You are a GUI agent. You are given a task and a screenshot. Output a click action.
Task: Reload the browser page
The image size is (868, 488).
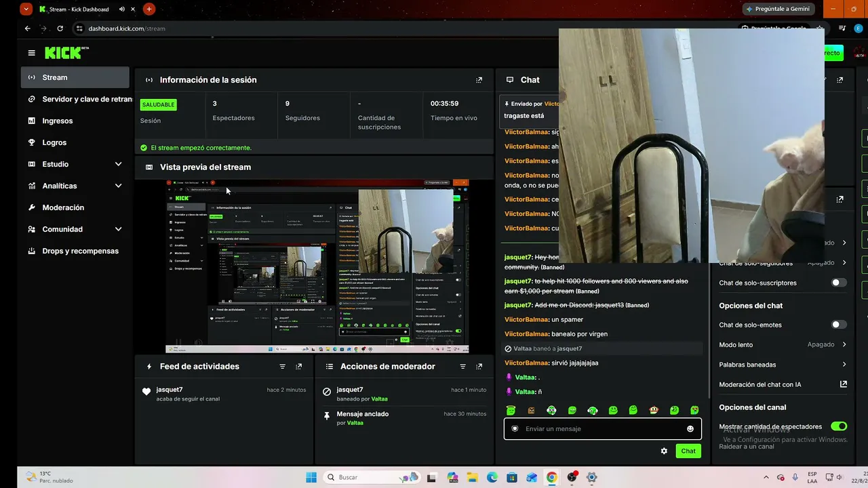click(x=60, y=28)
